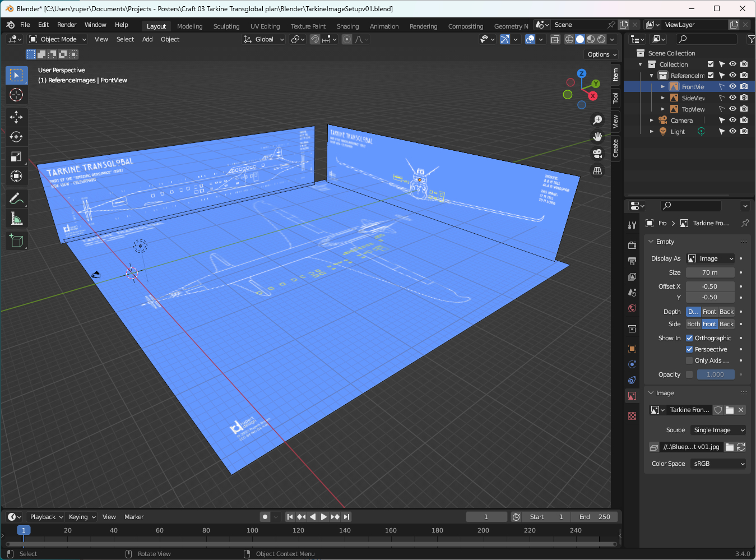Viewport: 756px width, 560px height.
Task: Open the Object Mode dropdown
Action: pyautogui.click(x=58, y=39)
